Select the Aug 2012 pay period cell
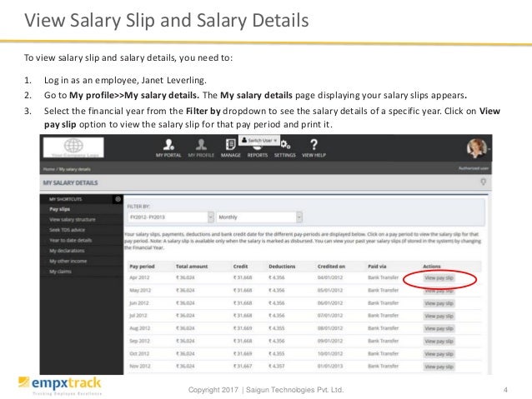Image resolution: width=532 pixels, height=399 pixels. (140, 328)
